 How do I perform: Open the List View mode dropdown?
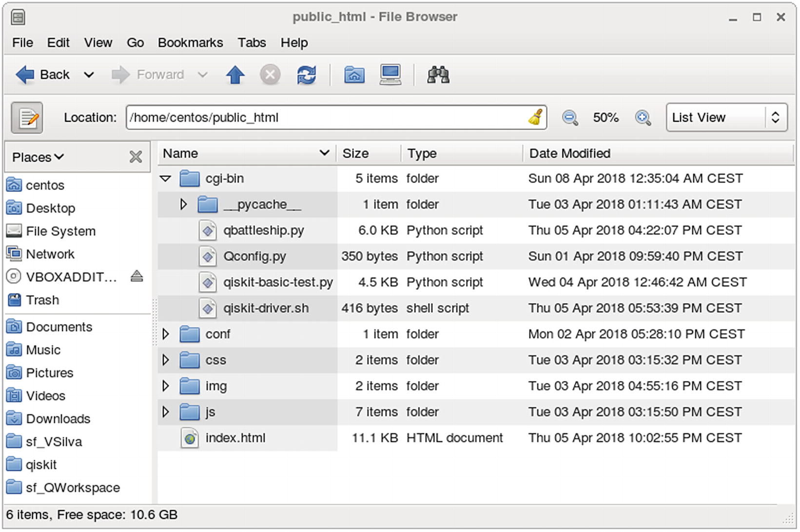726,117
